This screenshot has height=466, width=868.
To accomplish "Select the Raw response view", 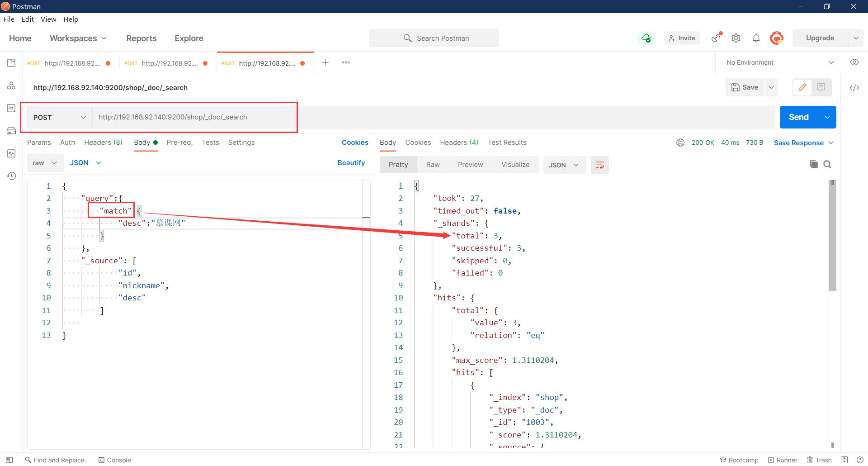I will pos(433,165).
